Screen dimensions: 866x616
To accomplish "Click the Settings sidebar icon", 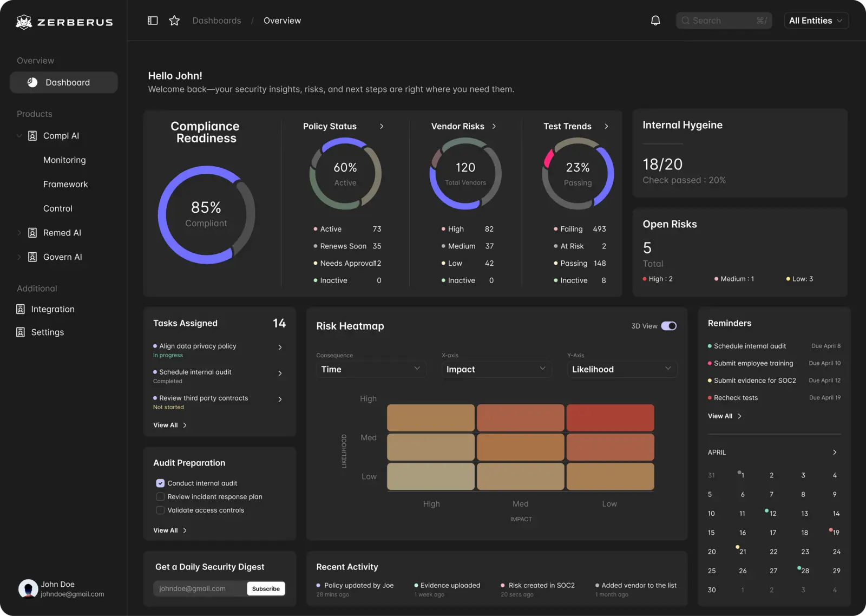I will (21, 332).
